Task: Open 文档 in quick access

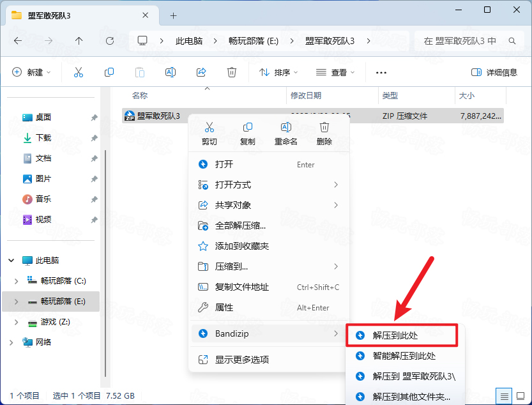Action: [43, 158]
